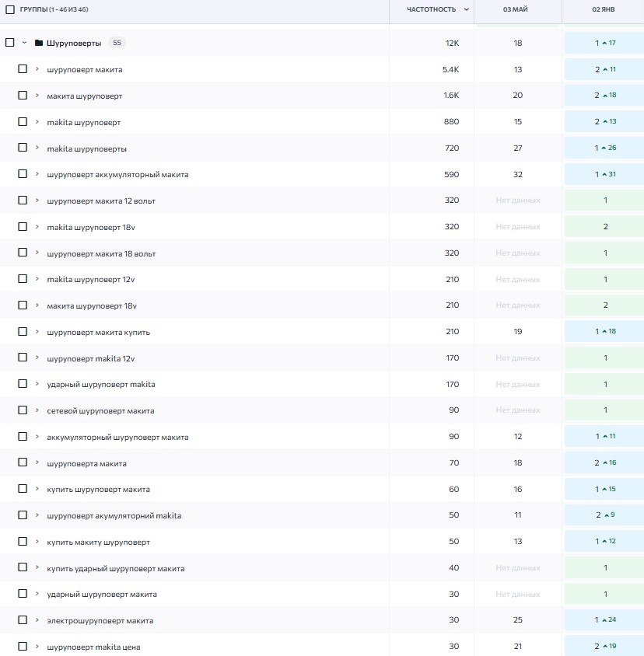Expand the 'макита шуруповерт' row
Viewport: 644px width, 656px height.
tap(37, 96)
